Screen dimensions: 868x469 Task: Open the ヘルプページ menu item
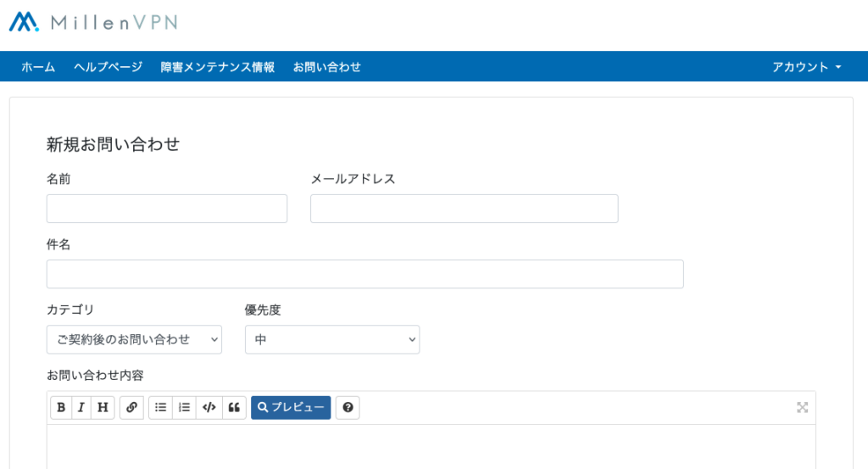108,67
